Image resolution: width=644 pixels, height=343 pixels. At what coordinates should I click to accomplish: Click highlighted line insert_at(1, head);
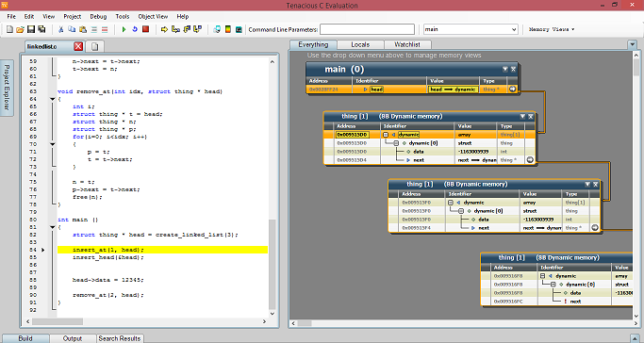pos(162,250)
